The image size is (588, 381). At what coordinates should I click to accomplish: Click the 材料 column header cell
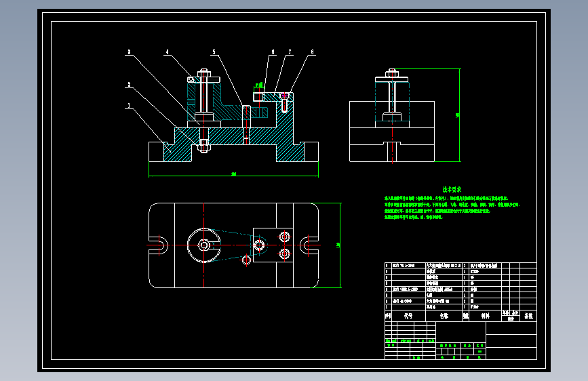[x=485, y=316]
